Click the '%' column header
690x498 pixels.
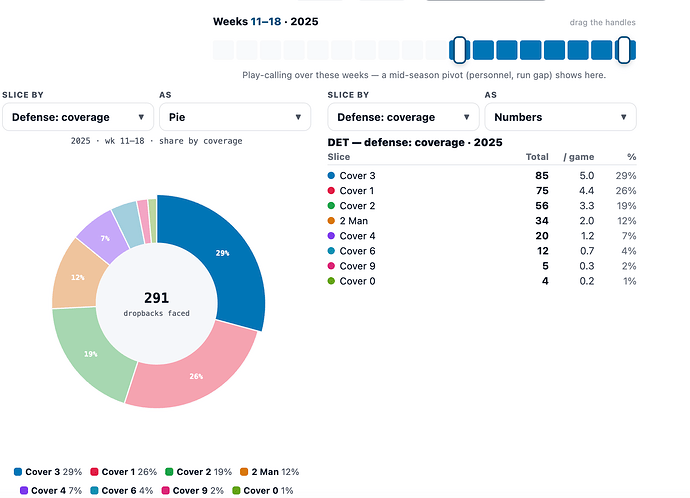point(632,157)
